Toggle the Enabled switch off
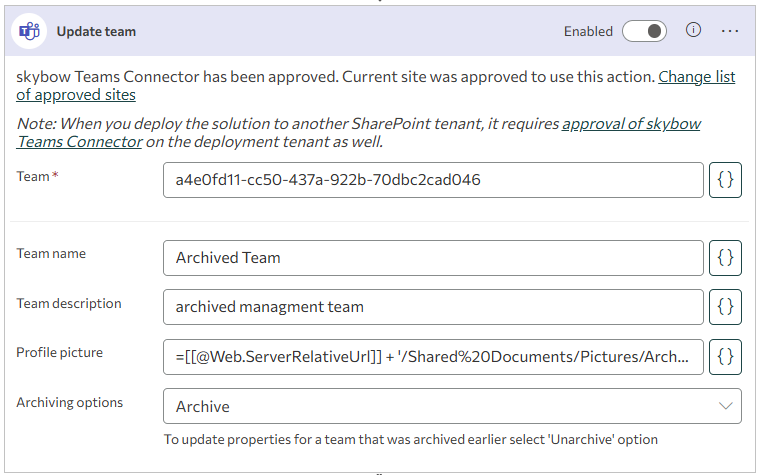 click(x=644, y=31)
